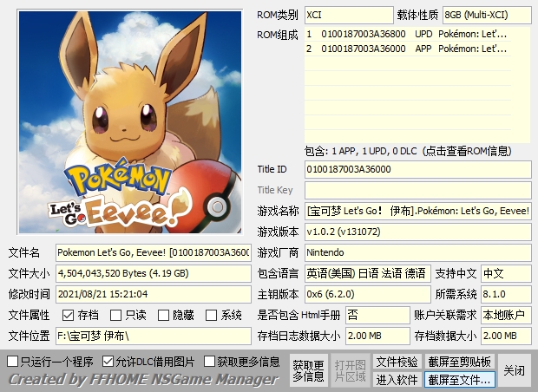Tick the 系统 (system) attribute checkbox
538x392 pixels.
point(212,316)
